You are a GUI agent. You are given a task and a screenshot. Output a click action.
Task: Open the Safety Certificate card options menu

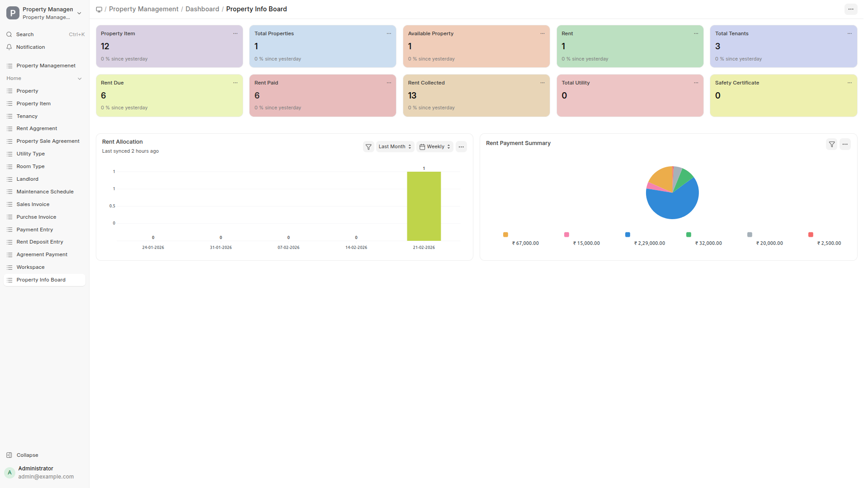[849, 83]
